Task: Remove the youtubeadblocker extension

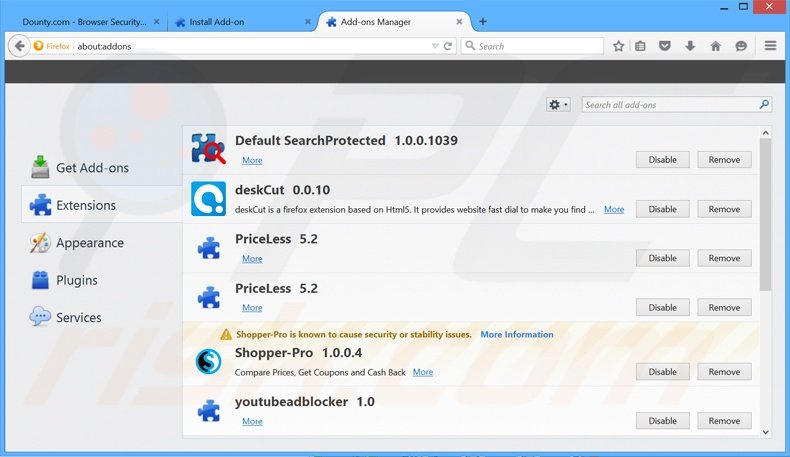Action: (725, 421)
